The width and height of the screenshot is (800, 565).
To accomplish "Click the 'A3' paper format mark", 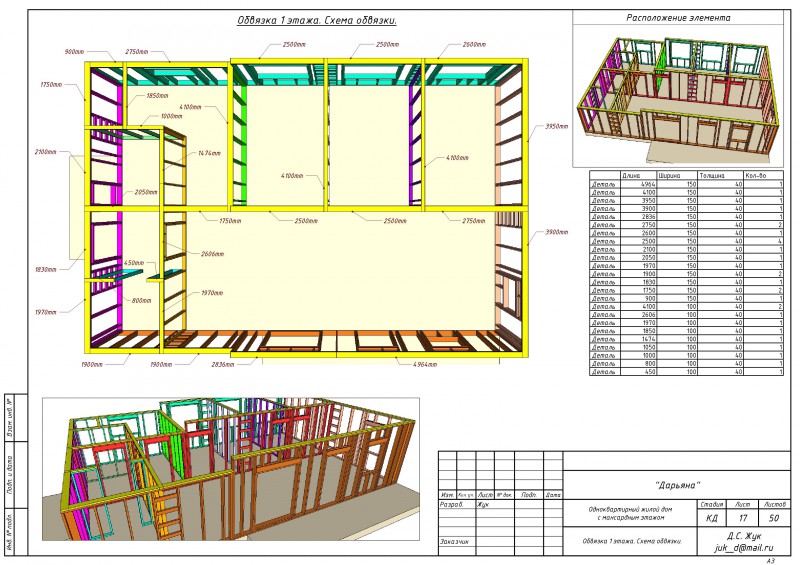I will click(770, 560).
